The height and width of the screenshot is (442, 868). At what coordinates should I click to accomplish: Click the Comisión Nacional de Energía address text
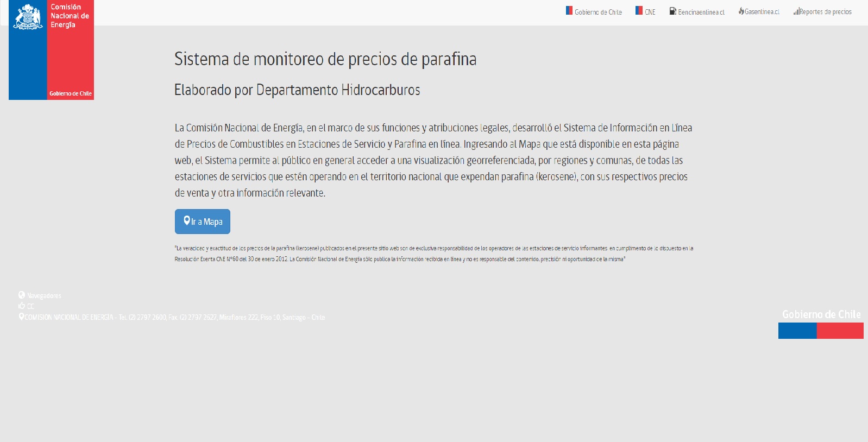(x=174, y=318)
